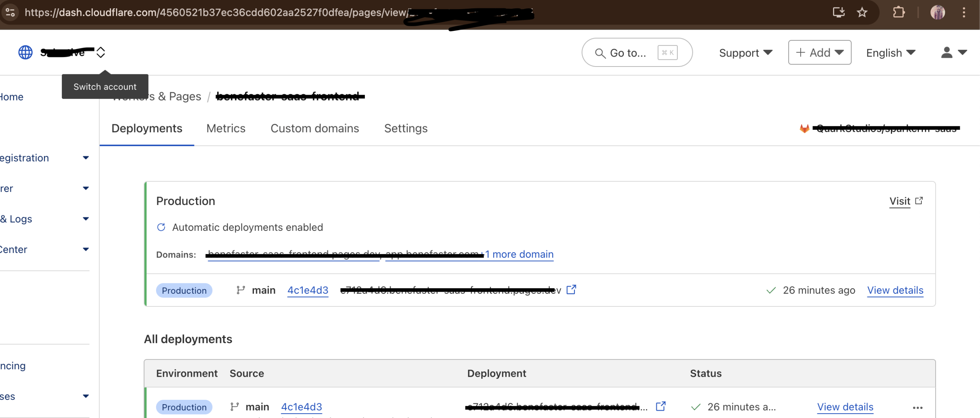Expand the sidebar section ending in 'egistration'
The width and height of the screenshot is (980, 418).
coord(44,158)
